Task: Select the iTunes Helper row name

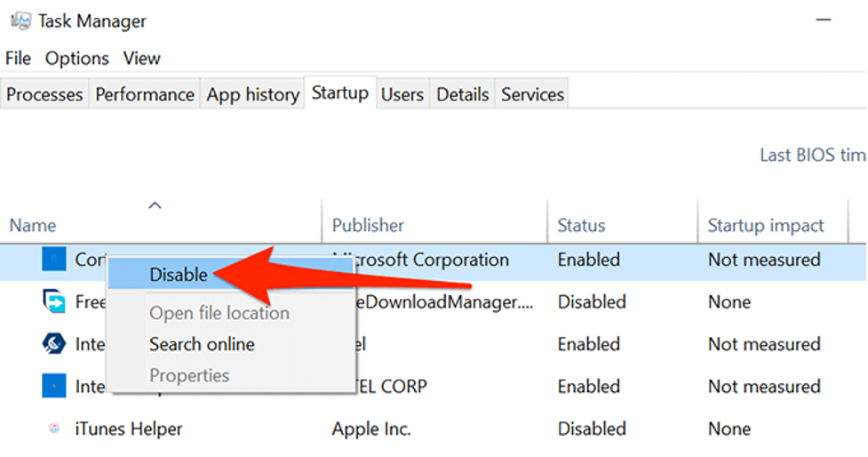Action: (x=129, y=429)
